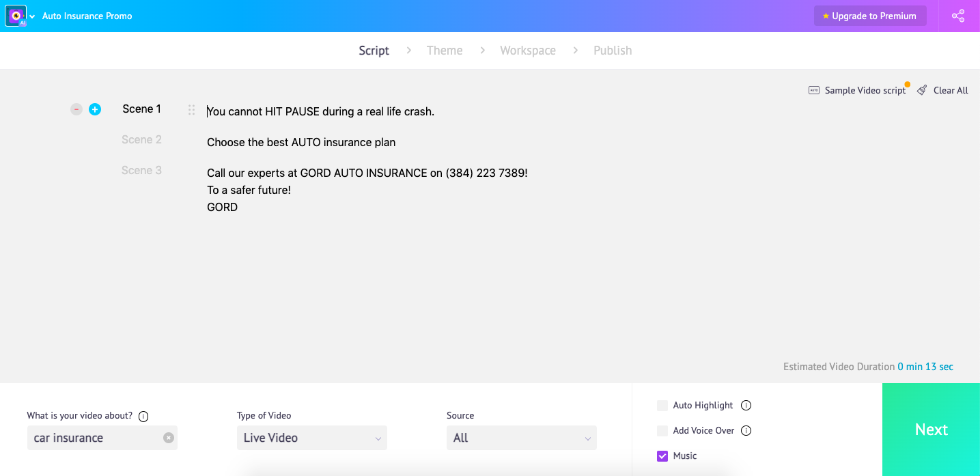This screenshot has width=980, height=476.
Task: Open the Source dropdown showing All
Action: coord(521,438)
